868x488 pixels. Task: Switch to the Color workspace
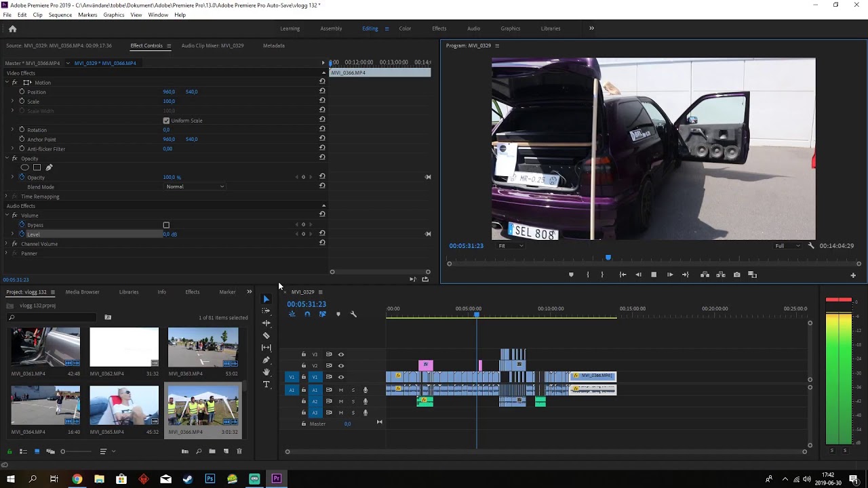click(x=405, y=28)
